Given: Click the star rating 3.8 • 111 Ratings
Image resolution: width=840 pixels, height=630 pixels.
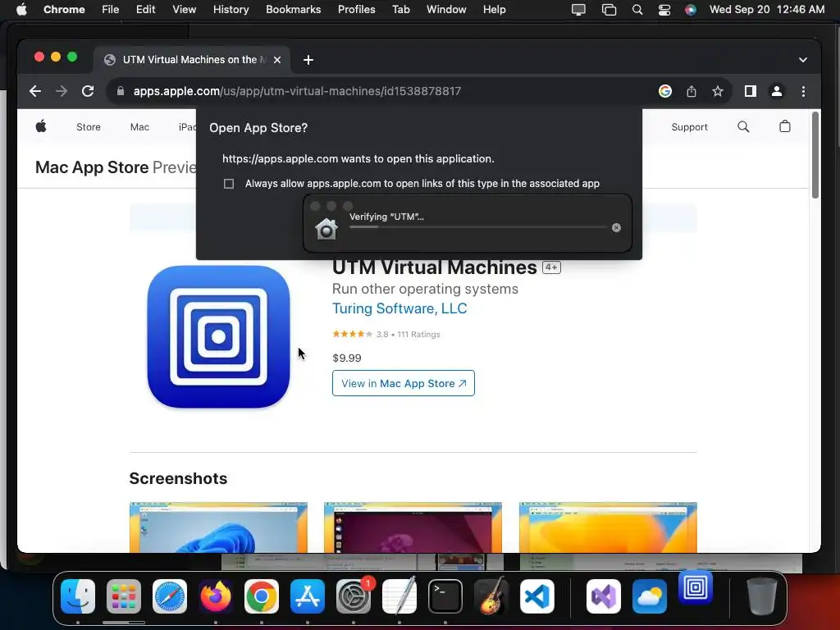Looking at the screenshot, I should (x=386, y=335).
